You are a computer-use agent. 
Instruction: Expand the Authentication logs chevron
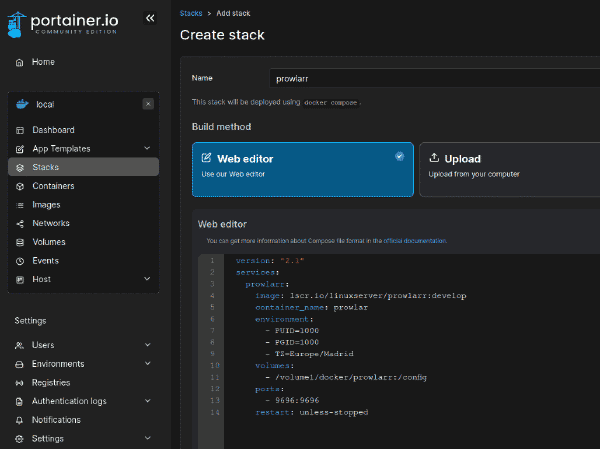click(148, 401)
